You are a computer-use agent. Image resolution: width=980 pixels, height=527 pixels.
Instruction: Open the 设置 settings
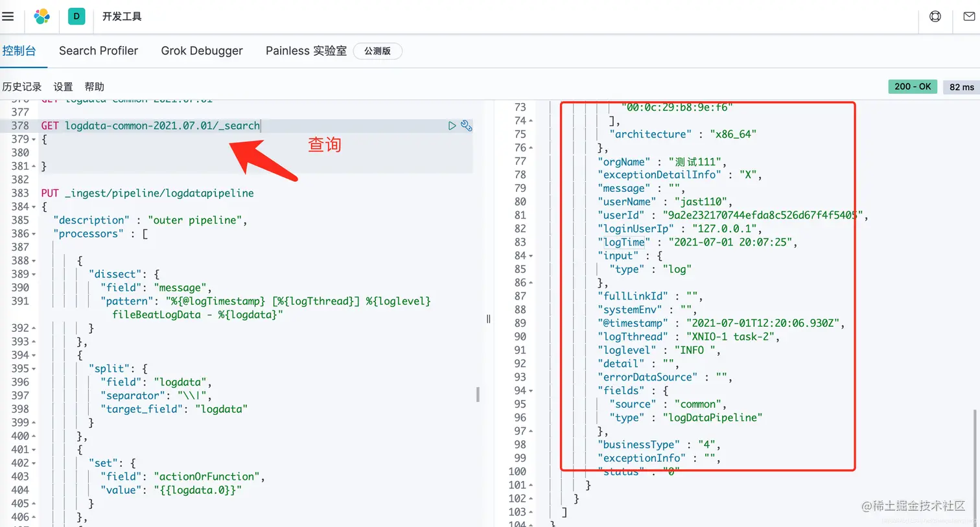(x=63, y=87)
